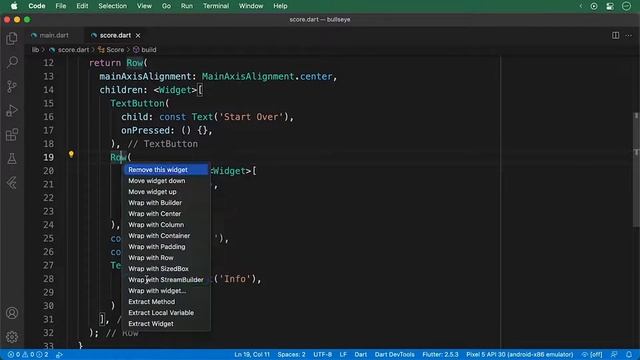Switch to the main.dart tab

click(50, 36)
